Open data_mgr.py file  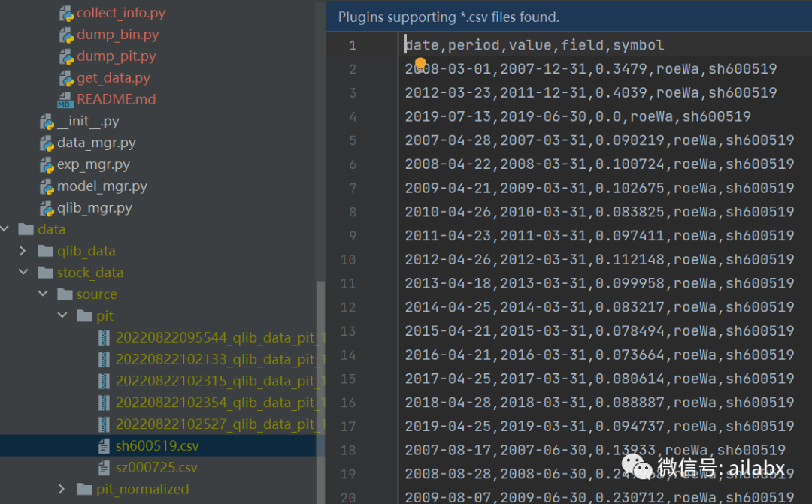click(96, 143)
